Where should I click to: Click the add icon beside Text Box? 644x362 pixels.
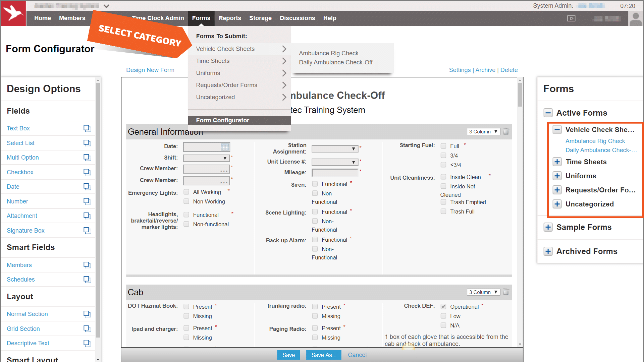[x=87, y=128]
